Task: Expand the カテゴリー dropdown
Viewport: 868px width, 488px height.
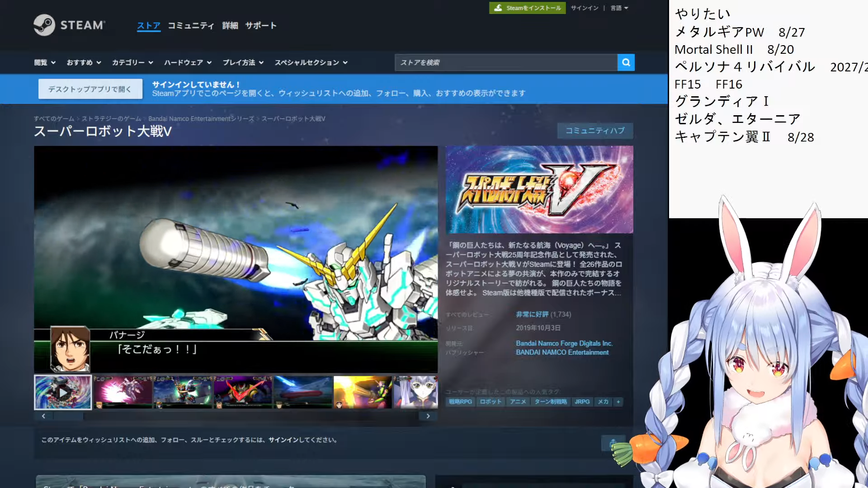Action: [132, 62]
